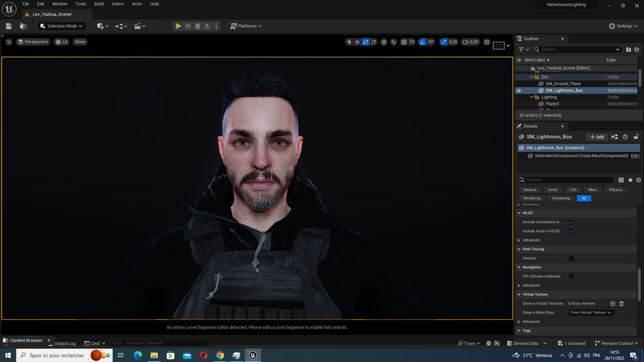644x362 pixels.
Task: Open the viewport hamburger options menu
Action: click(x=9, y=42)
